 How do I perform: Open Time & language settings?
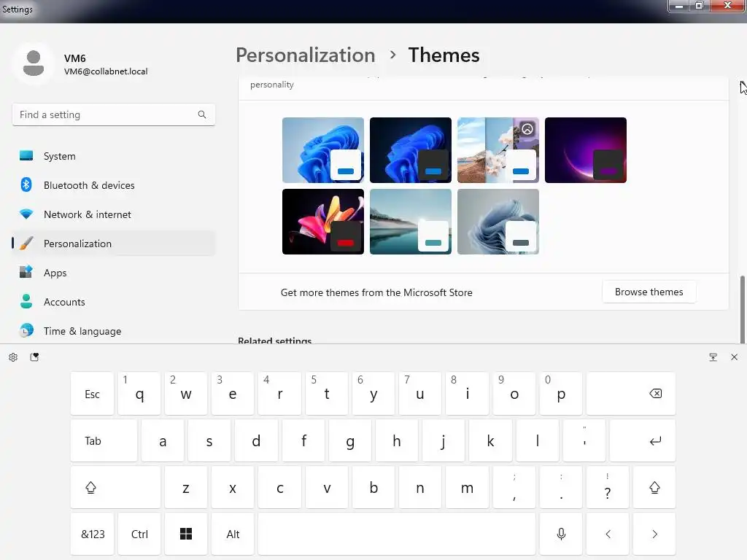[113, 331]
